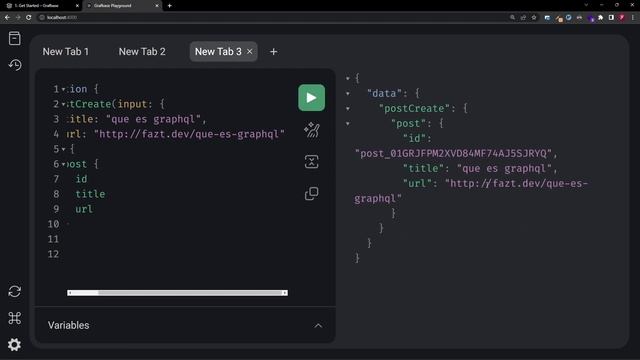The image size is (640, 360).
Task: Place cursor on the id field in editor
Action: pos(81,179)
